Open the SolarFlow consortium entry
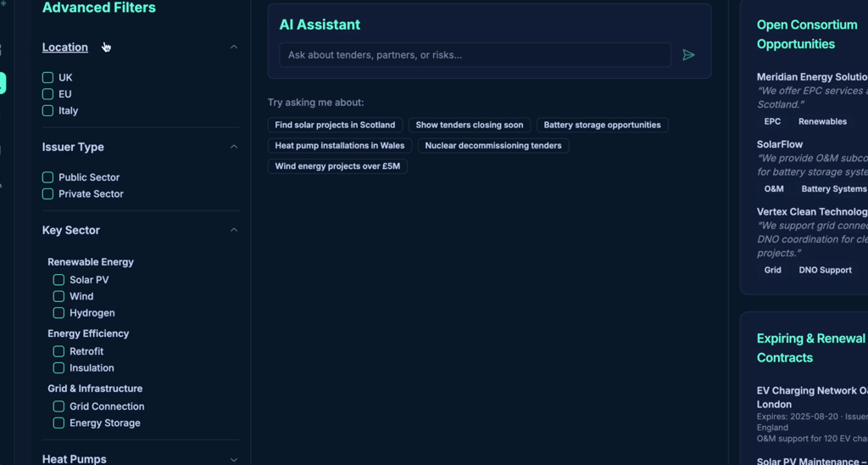Screen dimensions: 868x465 [x=780, y=144]
